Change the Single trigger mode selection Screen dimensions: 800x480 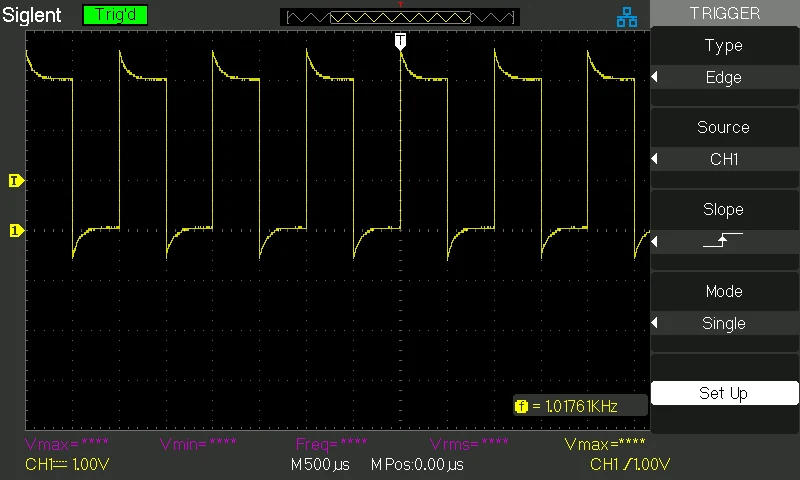tap(724, 323)
